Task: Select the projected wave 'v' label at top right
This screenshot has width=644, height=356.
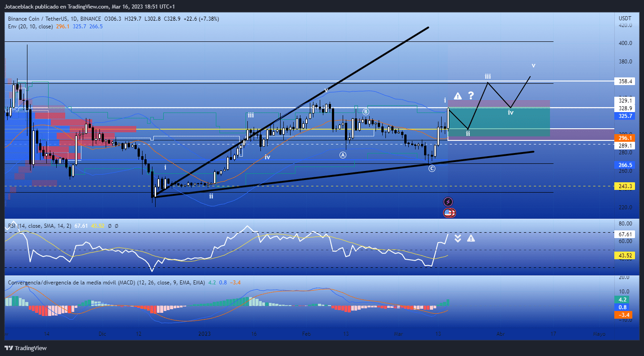Action: click(x=533, y=65)
